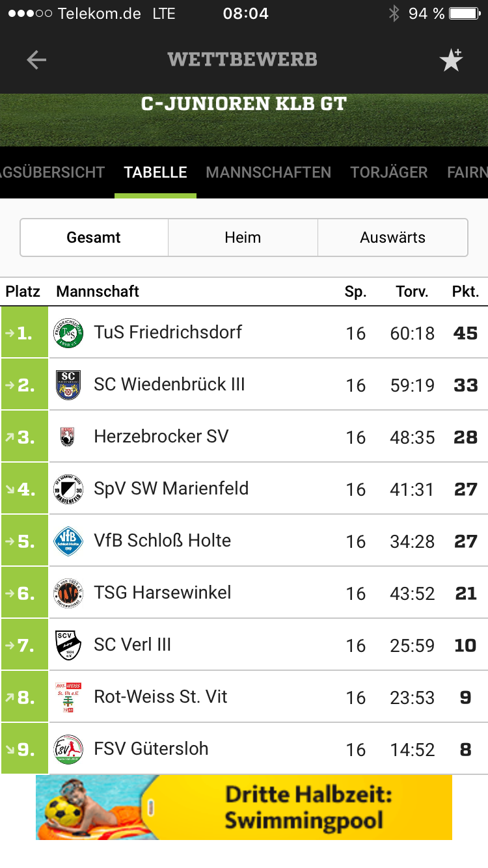Screen dimensions: 488x868
Task: Tap SpV SW Marienfeld logo
Action: 68,489
